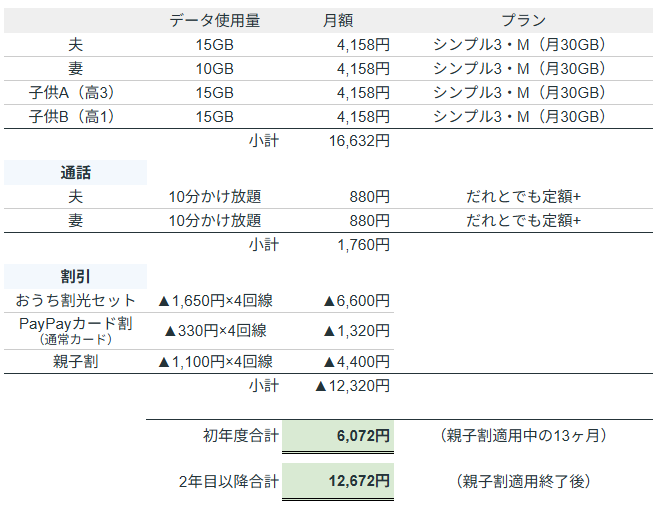The height and width of the screenshot is (505, 664).
Task: Select the 子供A（高3） row label
Action: click(76, 93)
